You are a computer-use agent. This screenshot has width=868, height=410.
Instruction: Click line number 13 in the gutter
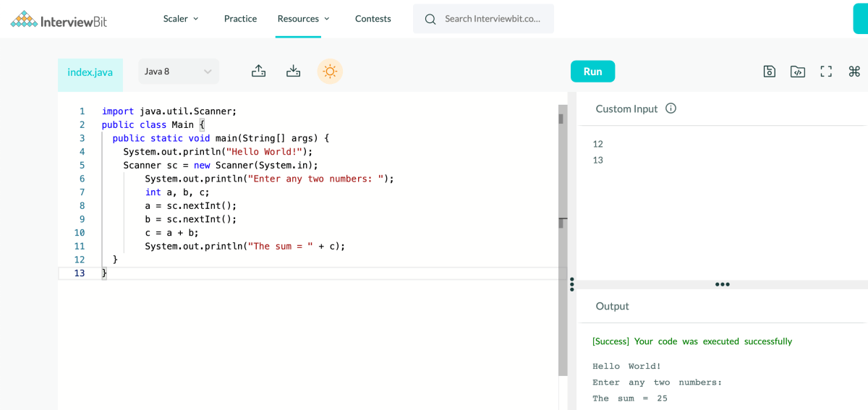(79, 273)
